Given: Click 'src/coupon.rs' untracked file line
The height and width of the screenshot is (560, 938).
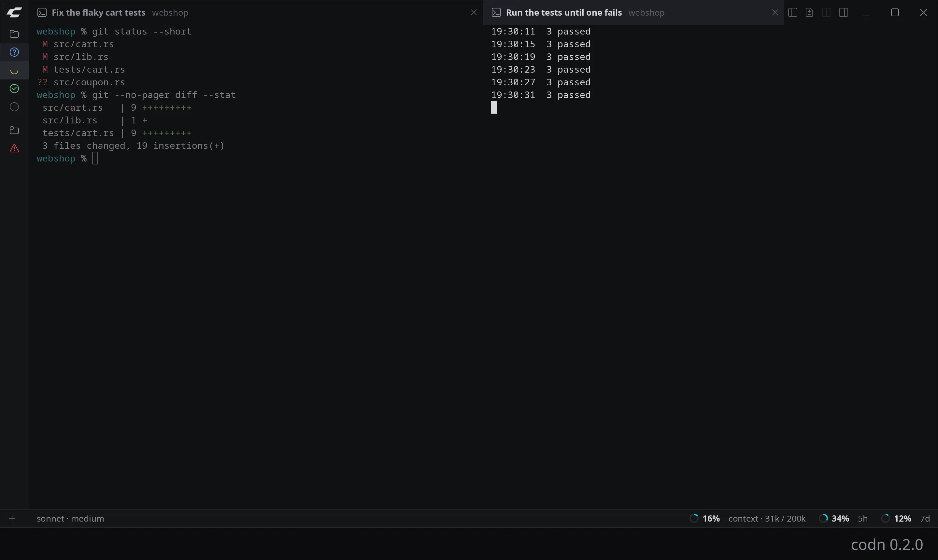Looking at the screenshot, I should point(81,82).
